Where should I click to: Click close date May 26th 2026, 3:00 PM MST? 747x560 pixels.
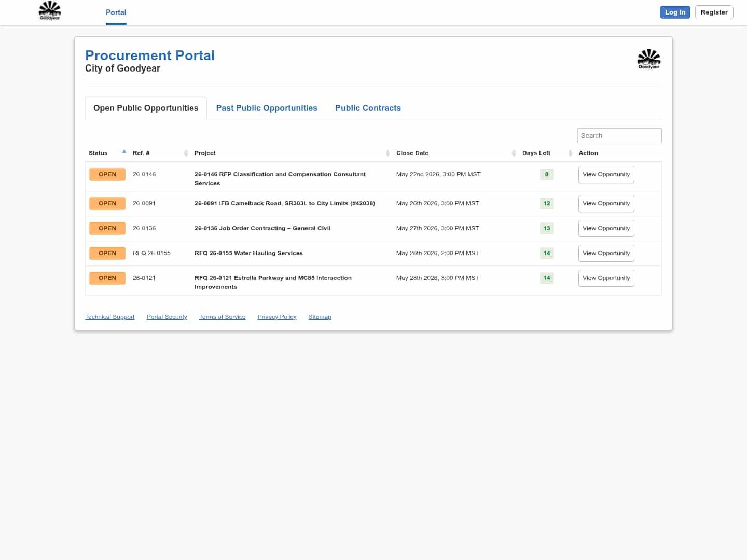[x=438, y=204]
